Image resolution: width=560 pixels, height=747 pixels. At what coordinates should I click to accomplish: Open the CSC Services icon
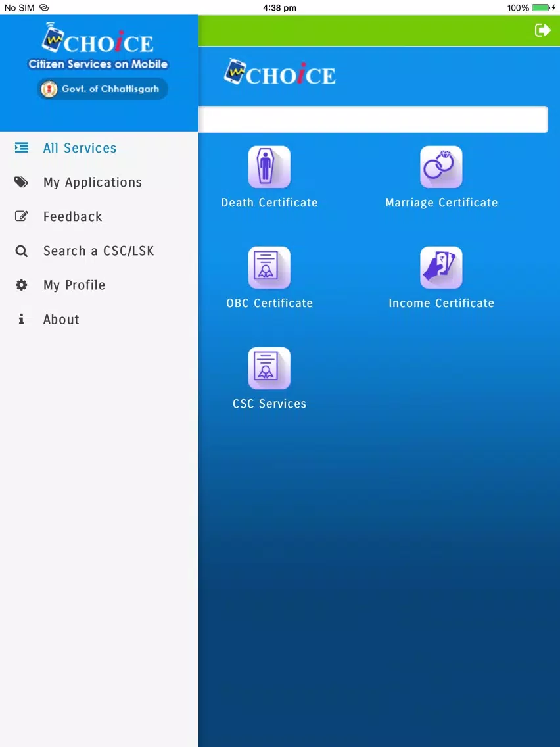click(269, 368)
